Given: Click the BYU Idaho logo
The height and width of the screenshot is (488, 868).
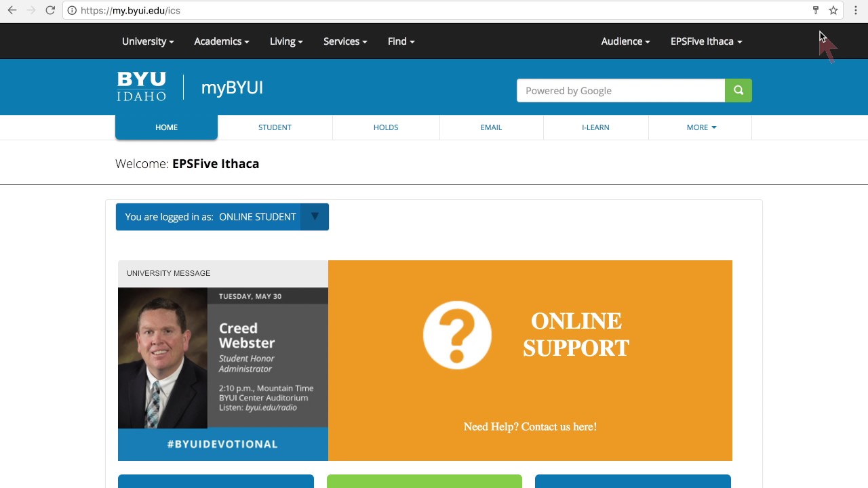Looking at the screenshot, I should [141, 87].
